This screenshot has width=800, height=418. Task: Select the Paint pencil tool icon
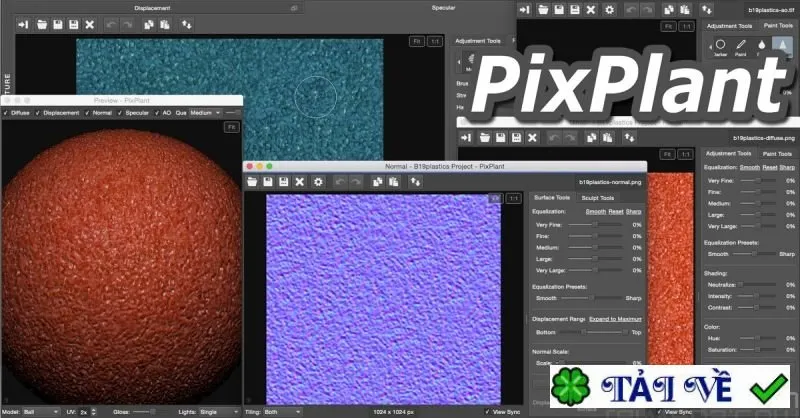tap(741, 44)
